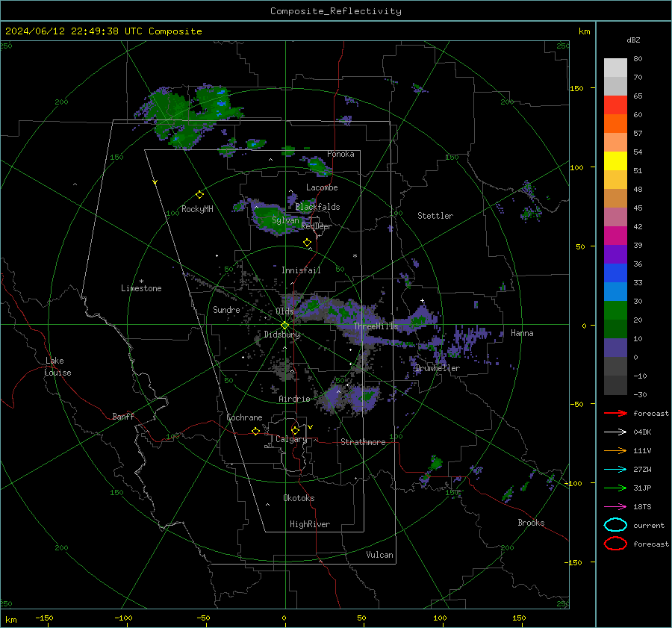Click the yellow diamond radar center at Didsbury
The image size is (672, 628).
coord(284,326)
